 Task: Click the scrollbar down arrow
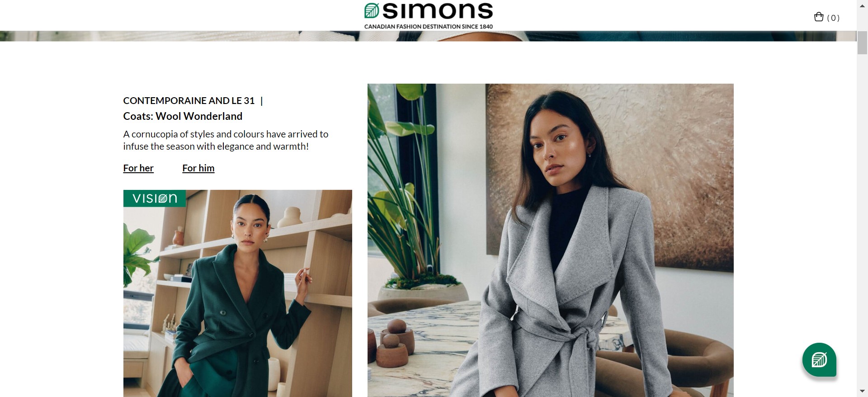click(x=862, y=392)
